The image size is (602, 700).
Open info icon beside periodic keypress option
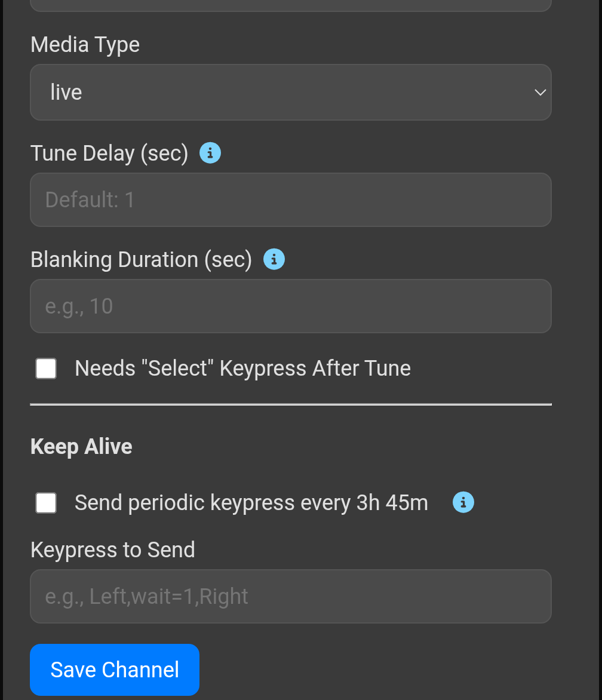(x=463, y=503)
